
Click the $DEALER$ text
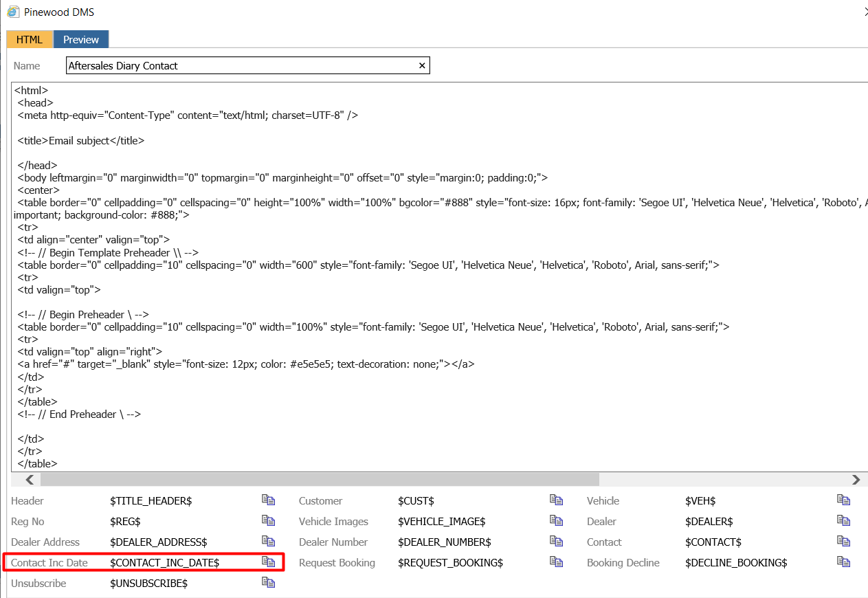(709, 522)
